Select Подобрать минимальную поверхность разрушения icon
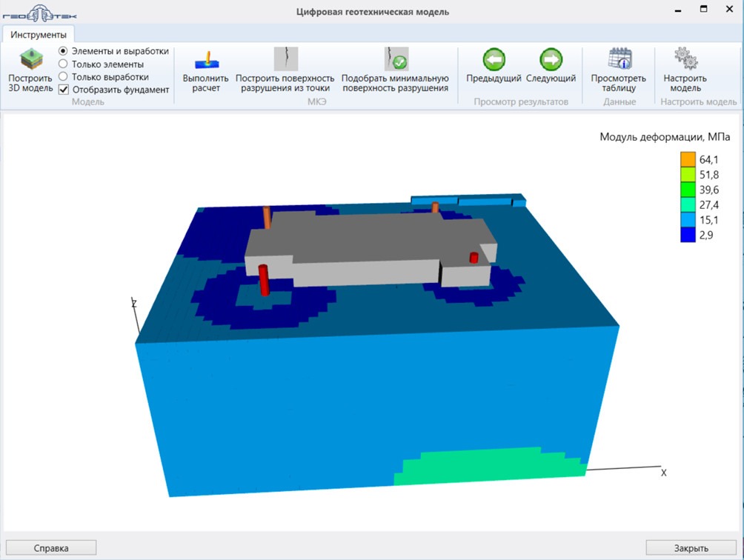 (x=396, y=59)
